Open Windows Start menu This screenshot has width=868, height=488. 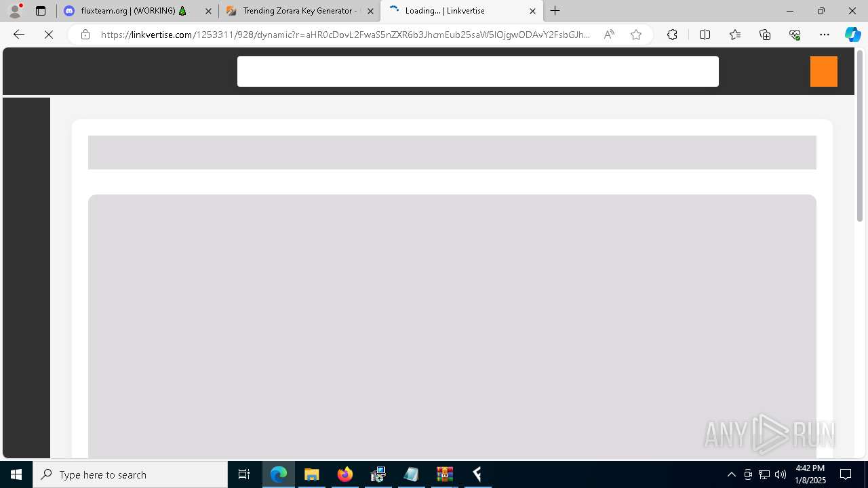click(x=16, y=474)
